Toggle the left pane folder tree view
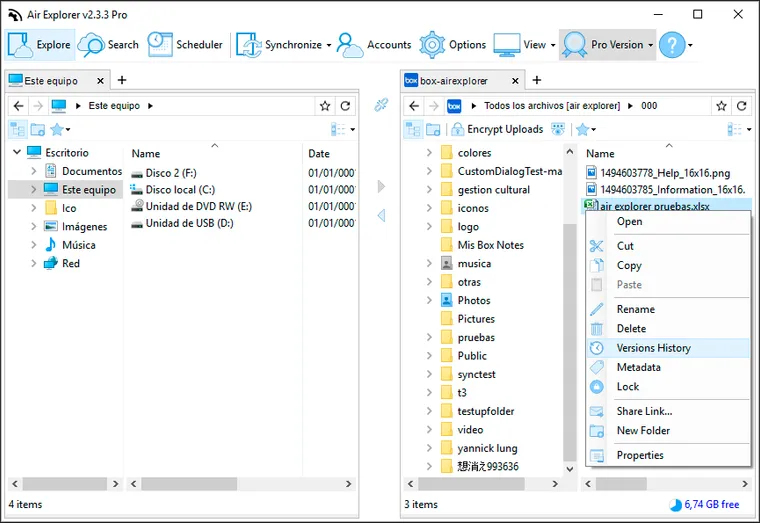 [17, 129]
